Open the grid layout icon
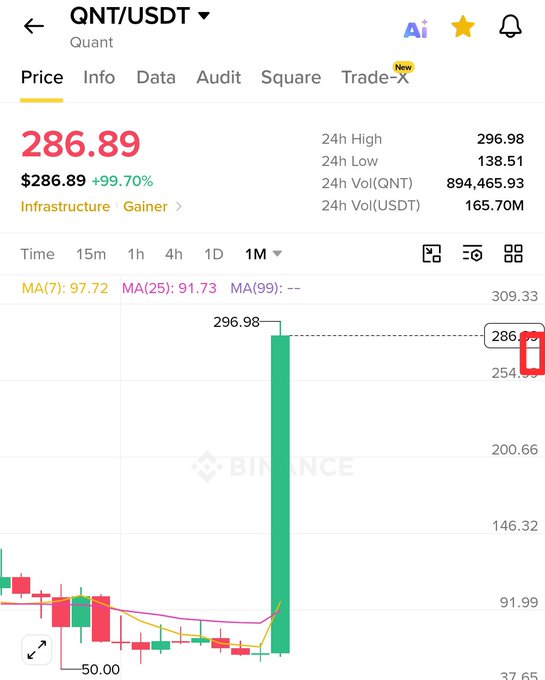Screen dimensions: 545x680 pyautogui.click(x=513, y=253)
